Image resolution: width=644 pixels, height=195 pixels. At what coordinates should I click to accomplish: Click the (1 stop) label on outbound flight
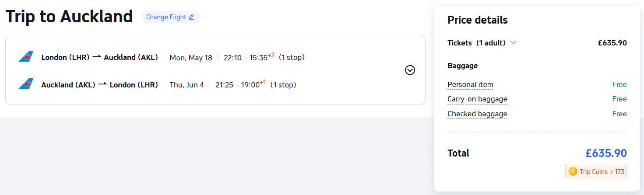pyautogui.click(x=292, y=57)
